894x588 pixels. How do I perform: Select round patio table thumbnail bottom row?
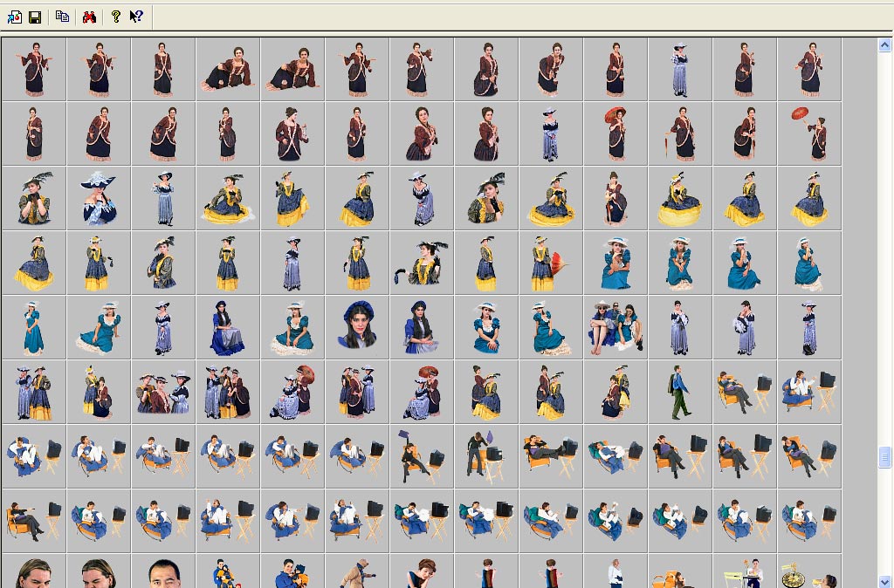809,571
